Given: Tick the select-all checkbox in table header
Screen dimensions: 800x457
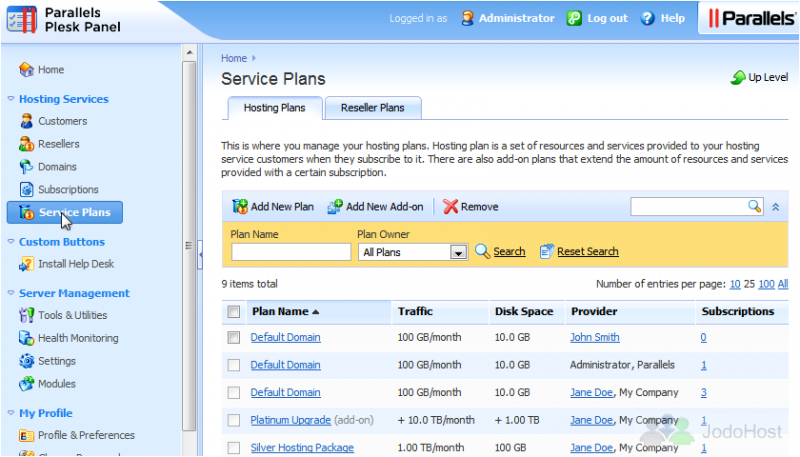Looking at the screenshot, I should pos(234,312).
